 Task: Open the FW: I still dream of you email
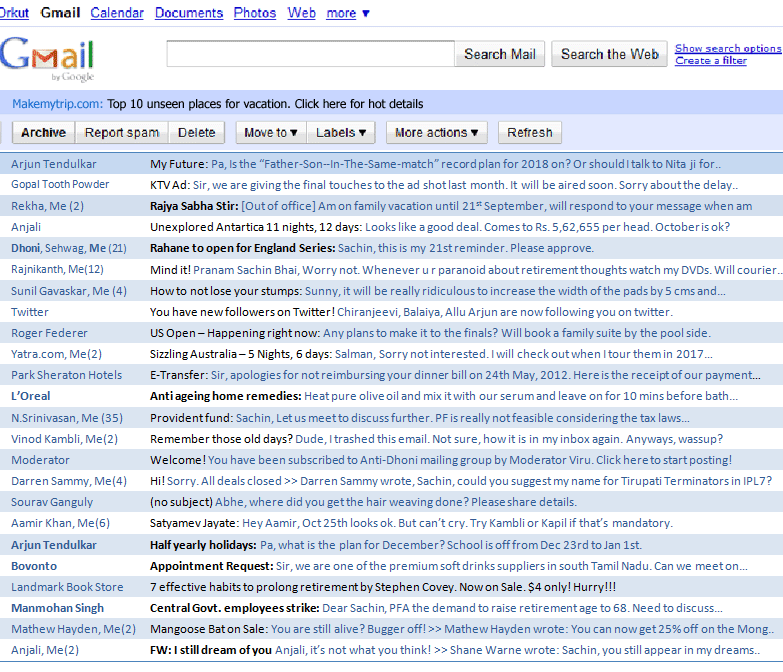point(392,650)
